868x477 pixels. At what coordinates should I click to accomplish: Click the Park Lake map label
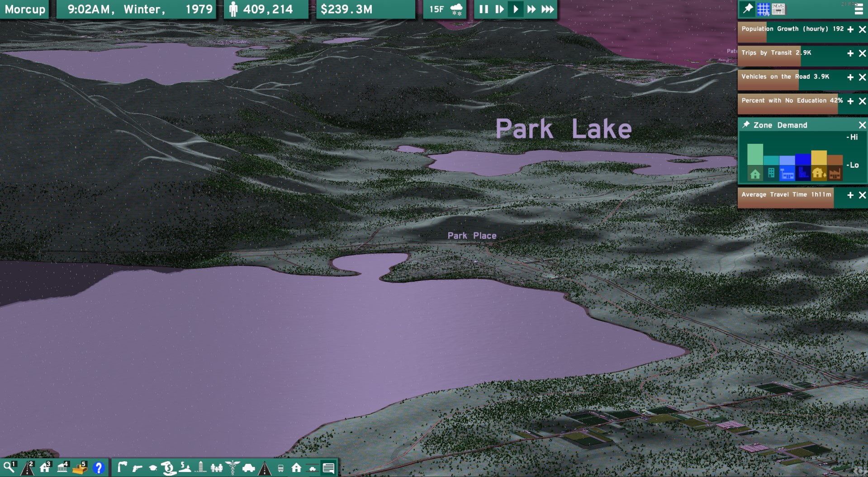click(x=563, y=129)
